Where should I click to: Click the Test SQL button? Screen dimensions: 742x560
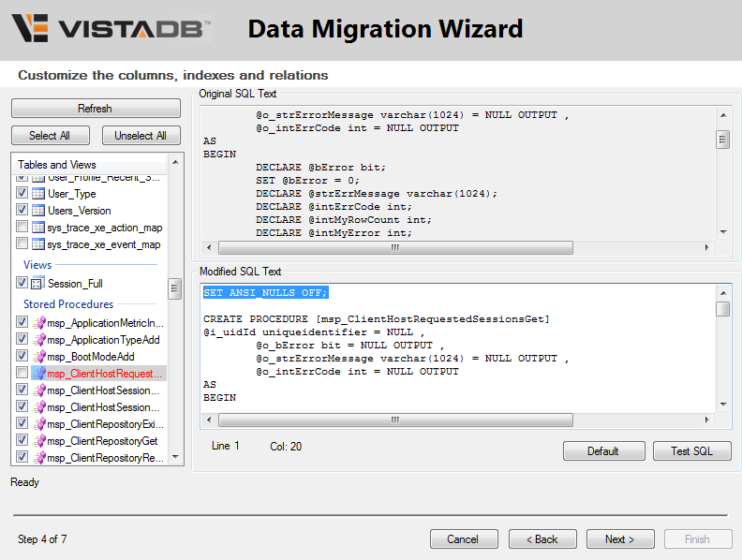pos(691,451)
